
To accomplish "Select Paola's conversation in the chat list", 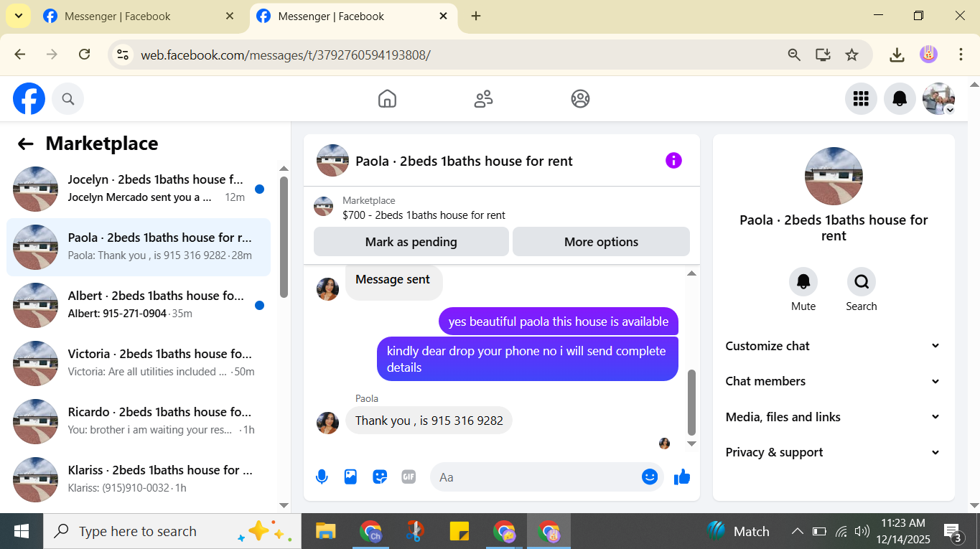I will (x=139, y=248).
